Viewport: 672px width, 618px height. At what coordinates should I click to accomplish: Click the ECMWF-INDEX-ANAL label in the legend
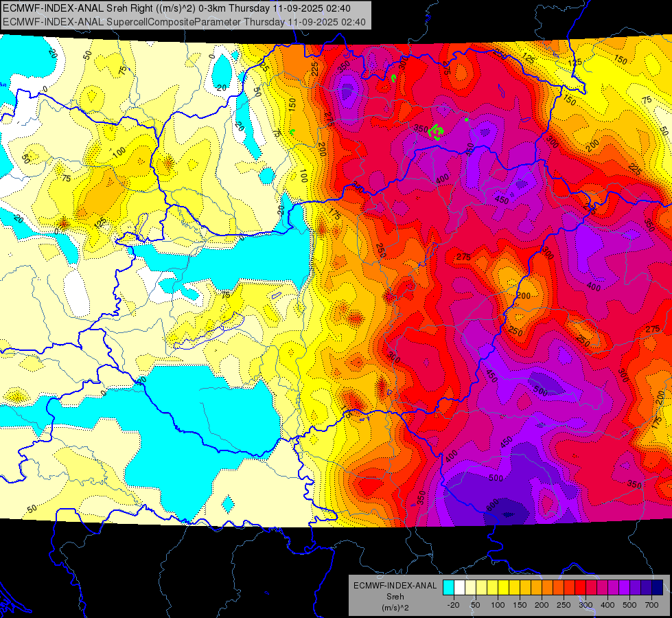395,586
